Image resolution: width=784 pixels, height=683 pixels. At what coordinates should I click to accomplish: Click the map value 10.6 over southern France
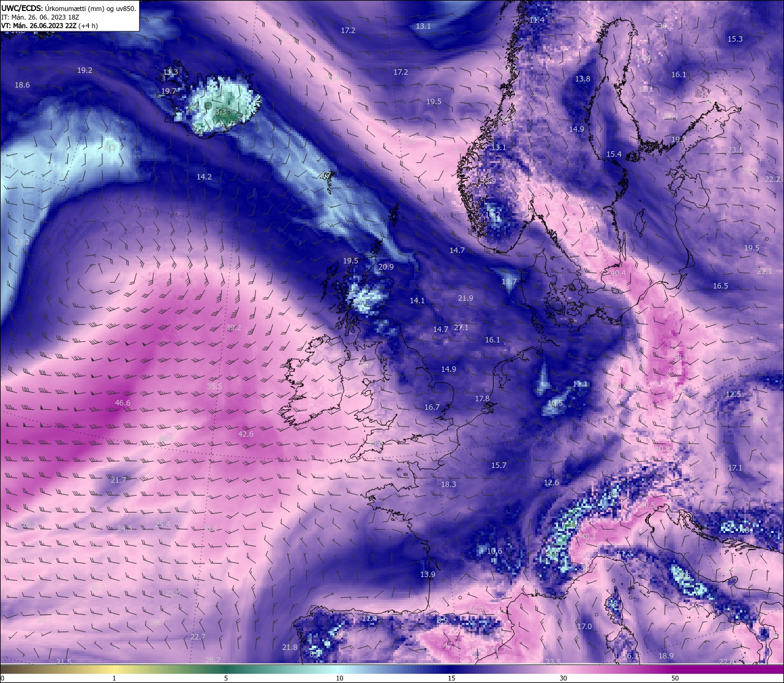click(494, 551)
